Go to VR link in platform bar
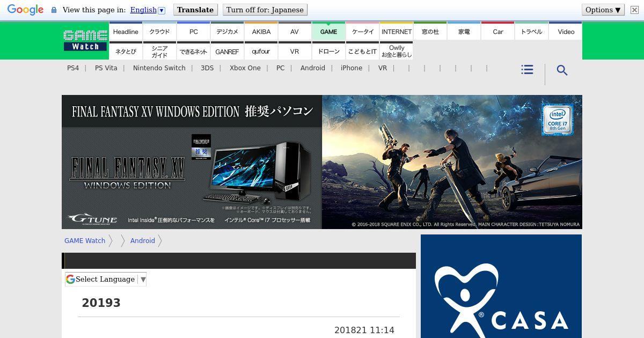The width and height of the screenshot is (644, 338). tap(383, 68)
